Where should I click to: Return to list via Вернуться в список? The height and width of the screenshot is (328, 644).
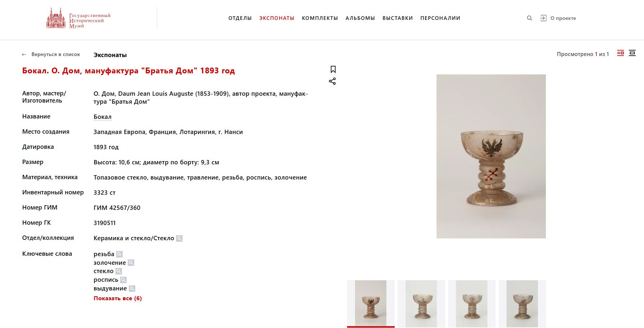pos(51,55)
